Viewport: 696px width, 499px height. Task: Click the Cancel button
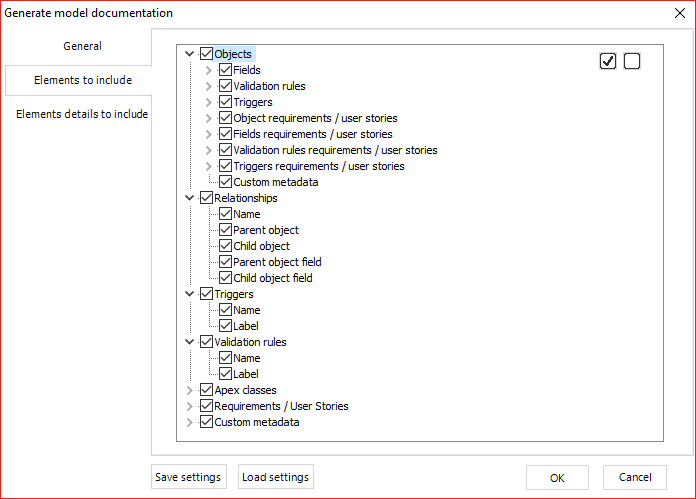635,478
